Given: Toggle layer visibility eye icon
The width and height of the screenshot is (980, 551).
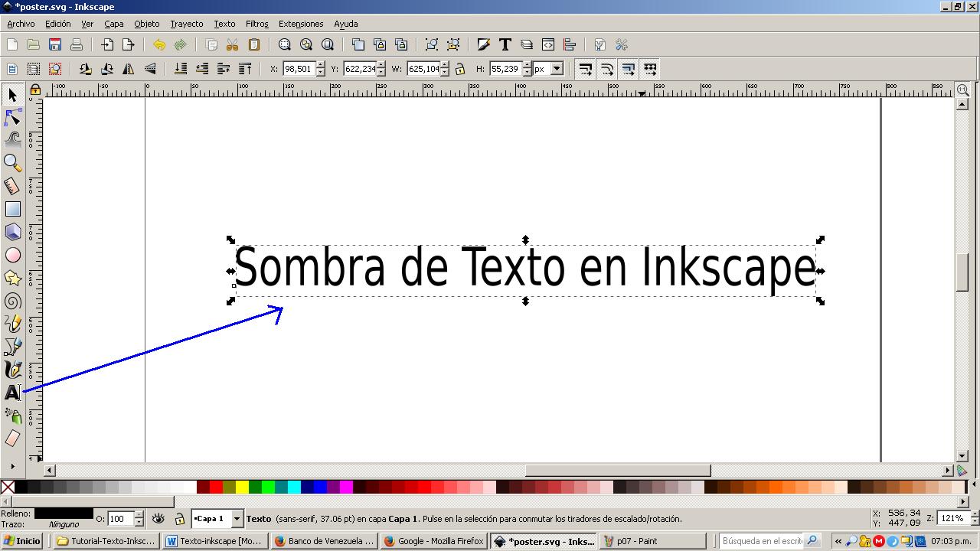Looking at the screenshot, I should (158, 518).
